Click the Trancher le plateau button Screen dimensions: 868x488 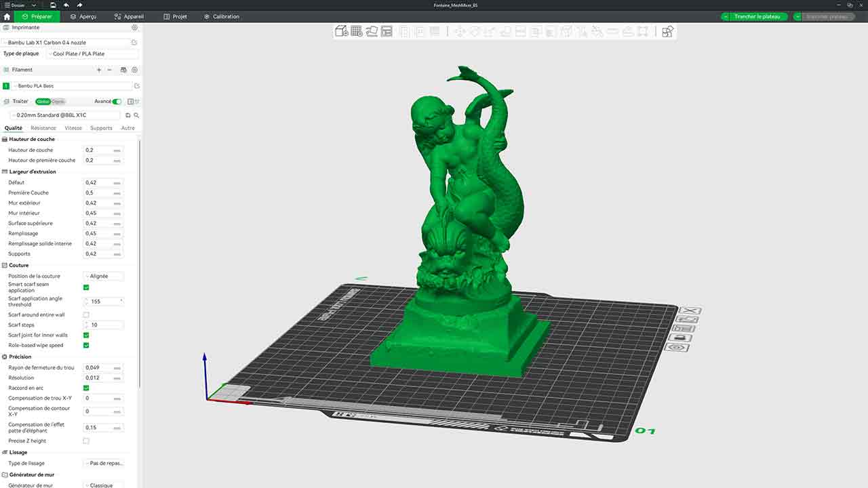coord(754,16)
